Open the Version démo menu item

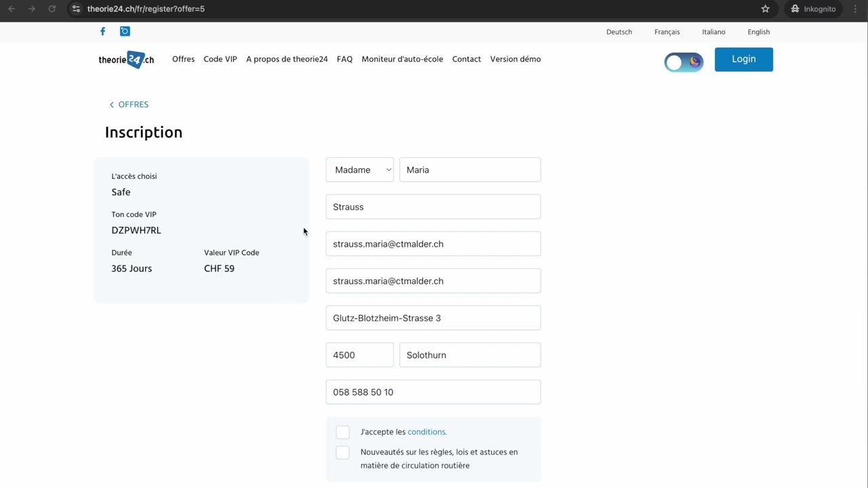(x=515, y=59)
